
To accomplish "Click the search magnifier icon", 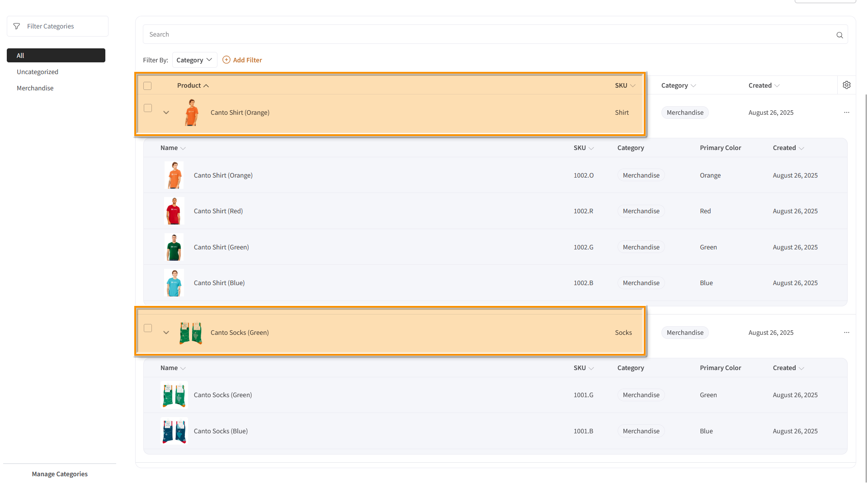I will click(x=840, y=35).
